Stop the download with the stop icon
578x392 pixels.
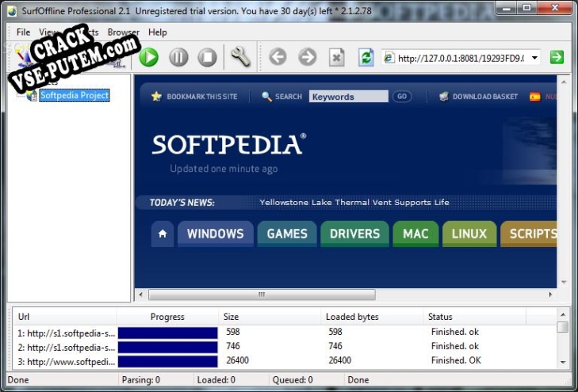click(207, 57)
